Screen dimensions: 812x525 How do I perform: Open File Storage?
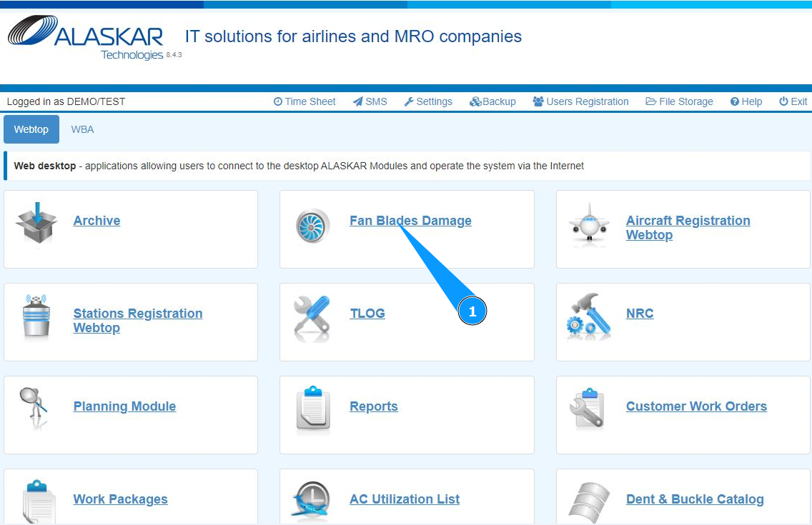tap(680, 101)
